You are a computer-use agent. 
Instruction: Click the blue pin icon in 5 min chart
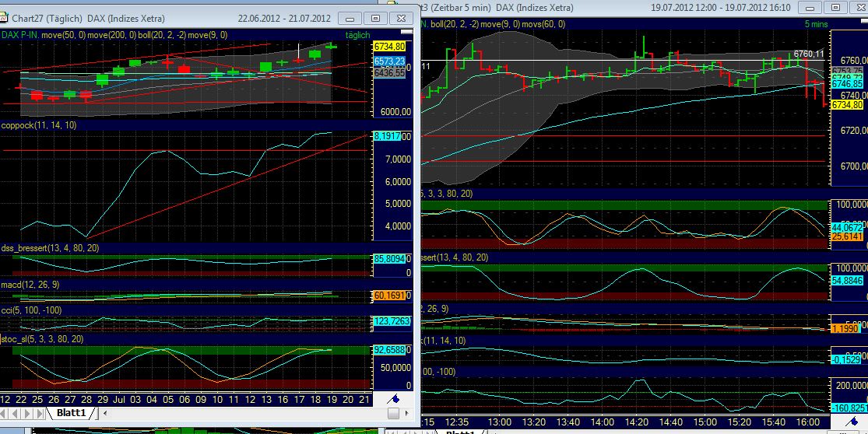point(852,422)
